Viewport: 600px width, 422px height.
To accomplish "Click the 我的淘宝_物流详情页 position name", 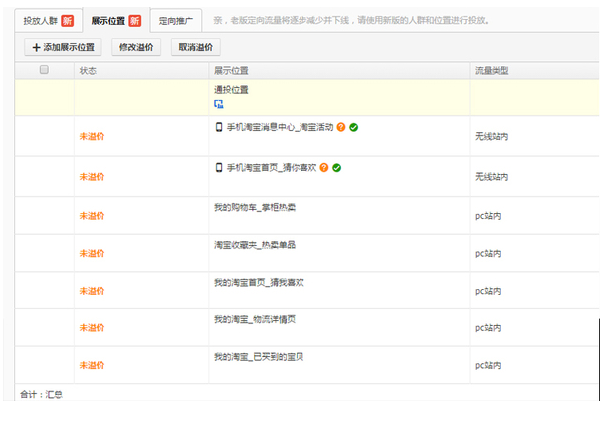I will click(255, 319).
